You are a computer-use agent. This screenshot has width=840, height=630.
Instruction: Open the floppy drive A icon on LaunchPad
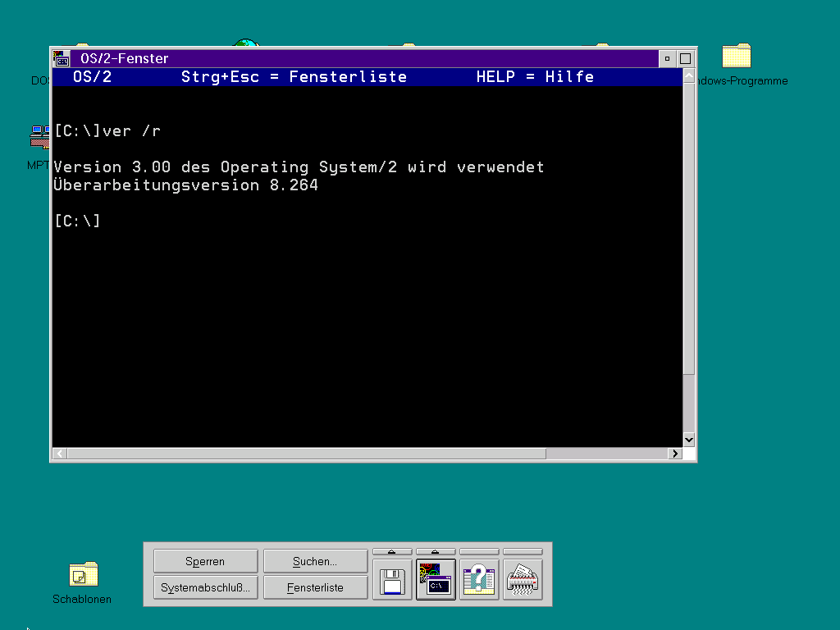392,580
